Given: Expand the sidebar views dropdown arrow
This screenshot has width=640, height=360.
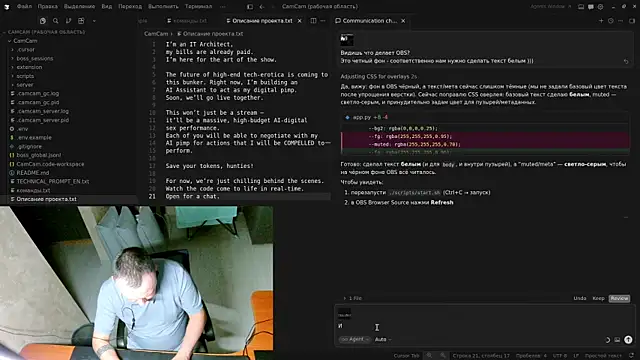Looking at the screenshot, I should 94,21.
